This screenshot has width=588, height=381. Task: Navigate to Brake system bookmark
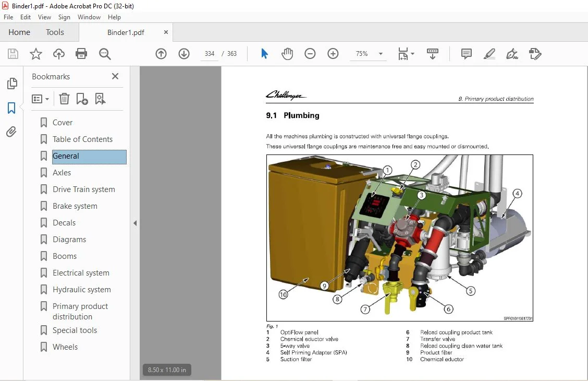75,206
